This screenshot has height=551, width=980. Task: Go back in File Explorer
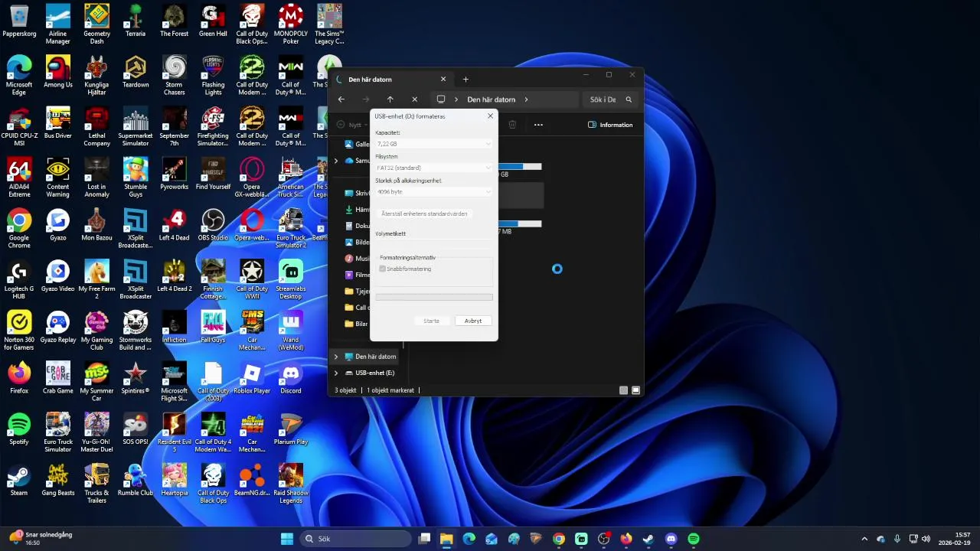(x=341, y=99)
